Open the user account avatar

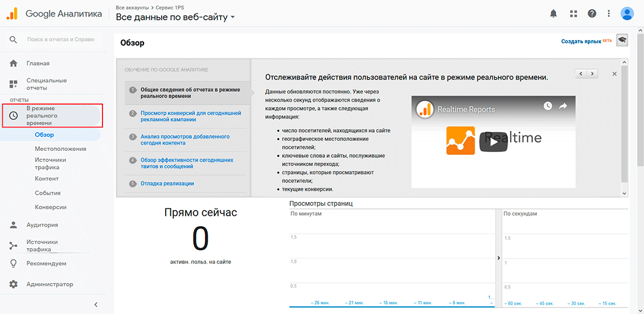pos(627,13)
